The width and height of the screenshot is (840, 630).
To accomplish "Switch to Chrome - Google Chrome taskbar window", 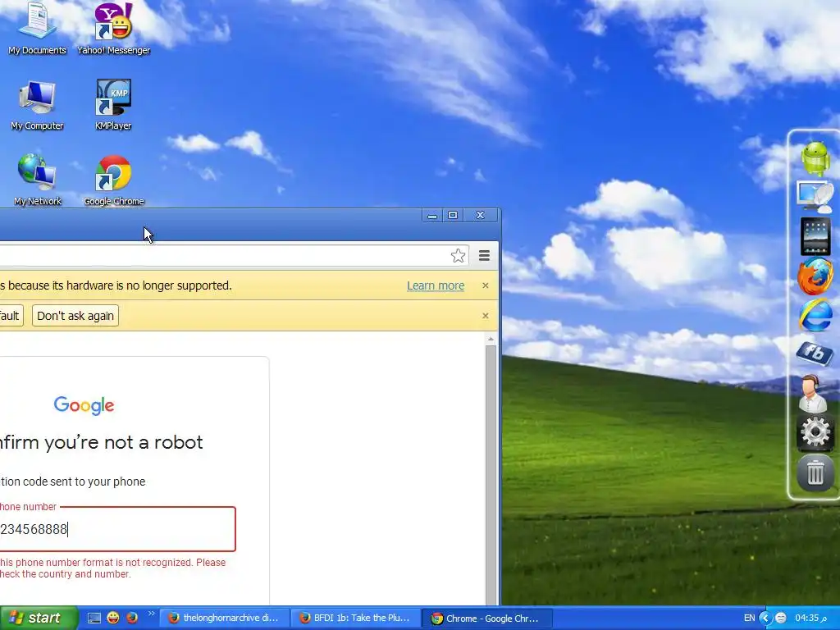I will (x=486, y=619).
